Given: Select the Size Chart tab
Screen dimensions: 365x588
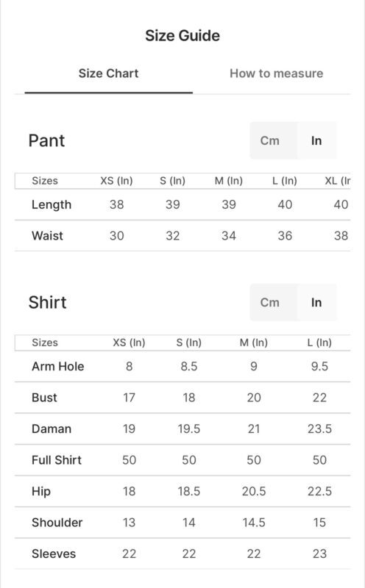Looking at the screenshot, I should point(108,73).
